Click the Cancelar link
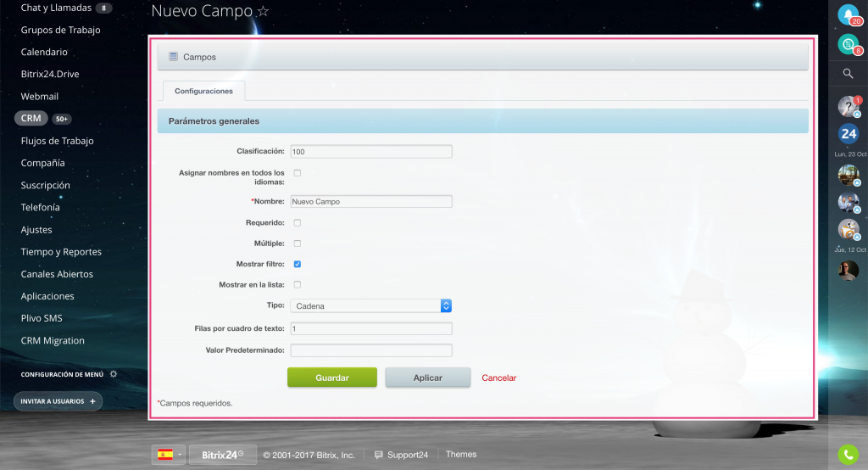 (x=498, y=378)
